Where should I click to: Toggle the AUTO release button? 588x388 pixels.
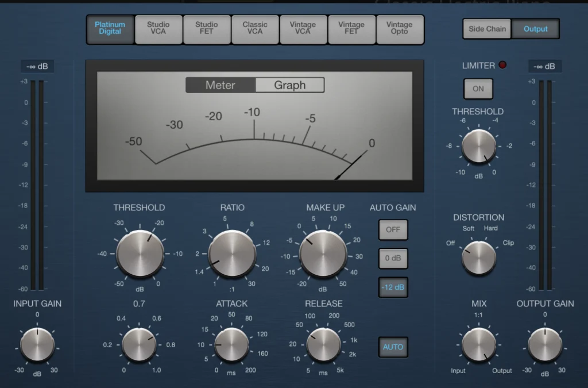(393, 347)
